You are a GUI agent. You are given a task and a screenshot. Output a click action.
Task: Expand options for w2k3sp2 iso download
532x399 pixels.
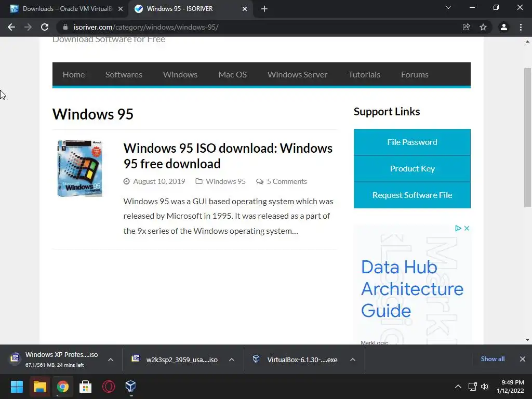pyautogui.click(x=232, y=360)
